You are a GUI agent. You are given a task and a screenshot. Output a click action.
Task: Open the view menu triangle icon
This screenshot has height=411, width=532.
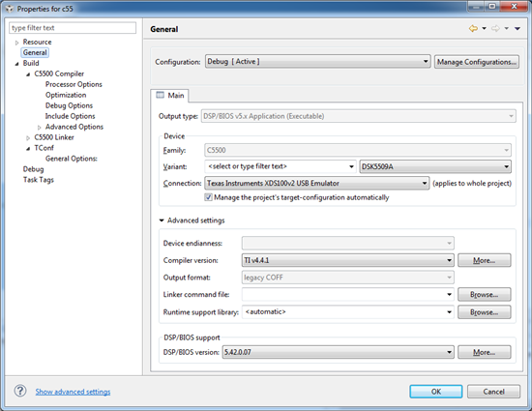click(x=517, y=29)
